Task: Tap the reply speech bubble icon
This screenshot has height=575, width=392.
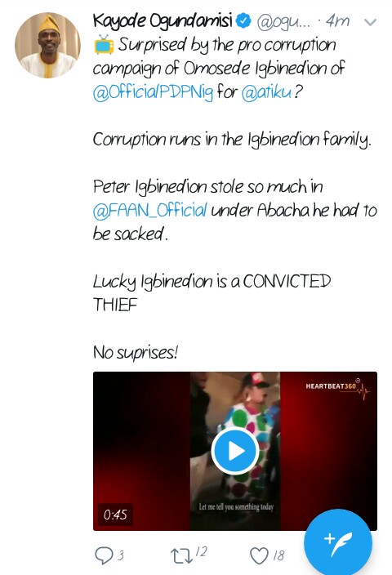Action: pos(104,555)
